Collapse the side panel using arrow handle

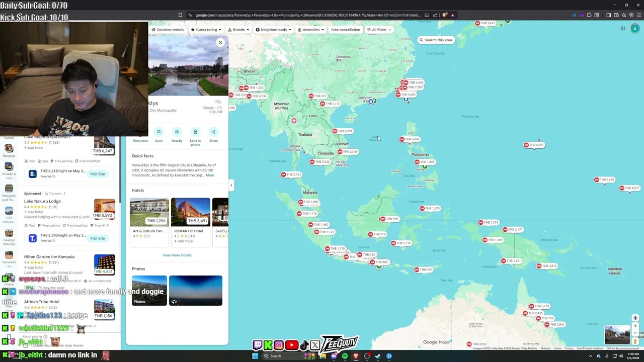tap(231, 185)
